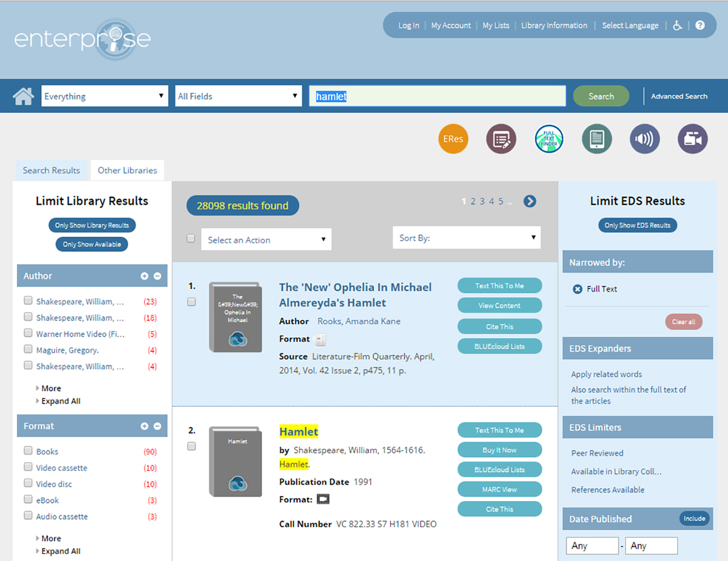Click the home icon
The image size is (728, 561).
click(24, 96)
